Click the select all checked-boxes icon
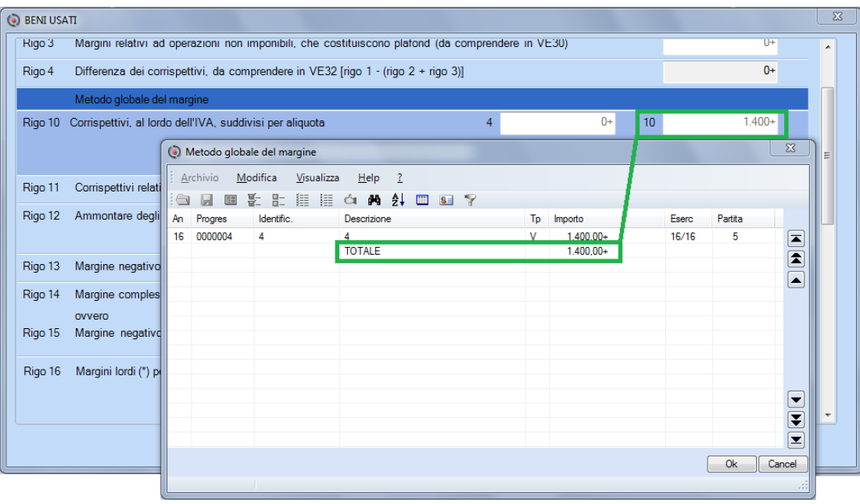 pyautogui.click(x=254, y=200)
